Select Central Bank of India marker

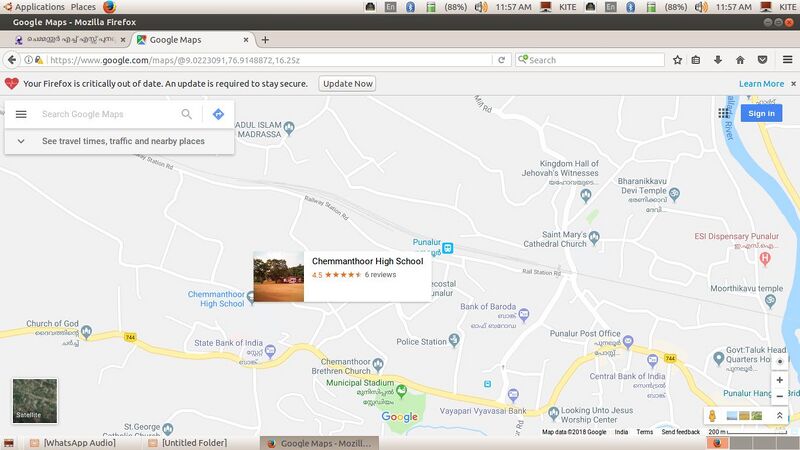(x=653, y=361)
